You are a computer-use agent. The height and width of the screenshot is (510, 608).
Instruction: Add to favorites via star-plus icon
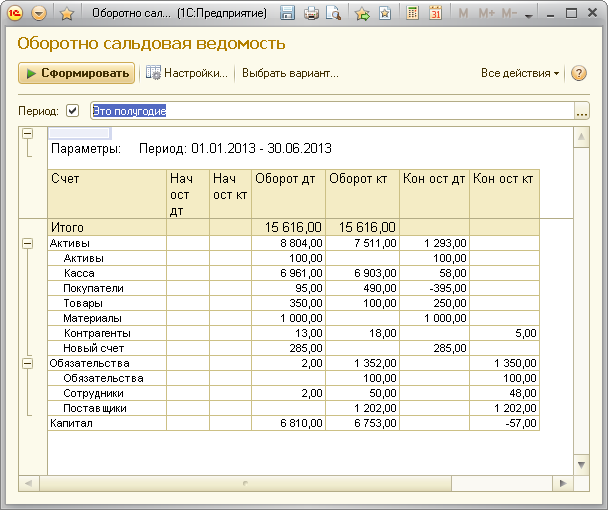pos(361,14)
